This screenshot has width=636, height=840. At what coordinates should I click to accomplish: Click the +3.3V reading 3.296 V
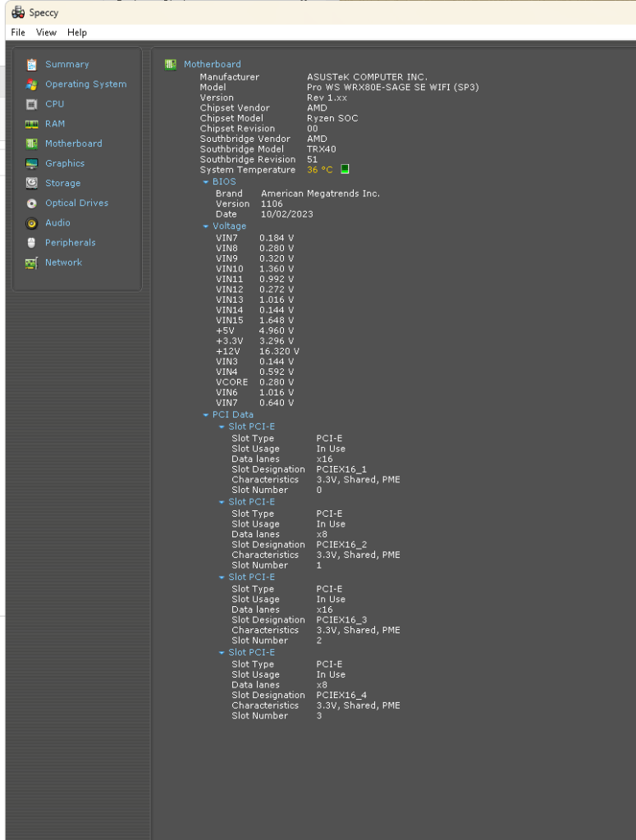click(x=277, y=341)
